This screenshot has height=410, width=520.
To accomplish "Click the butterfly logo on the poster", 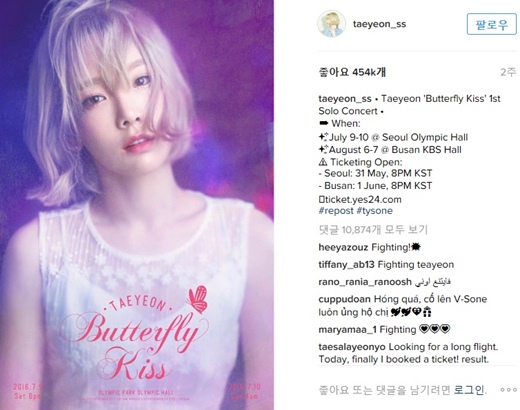I will pos(198,299).
